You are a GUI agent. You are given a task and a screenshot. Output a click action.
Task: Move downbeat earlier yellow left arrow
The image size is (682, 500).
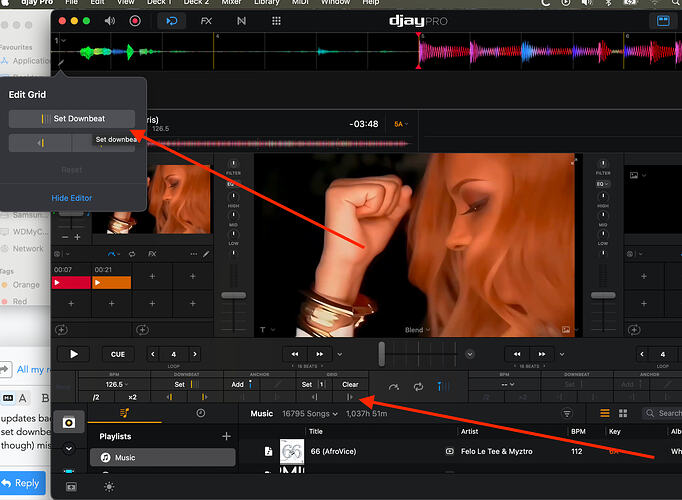click(169, 397)
